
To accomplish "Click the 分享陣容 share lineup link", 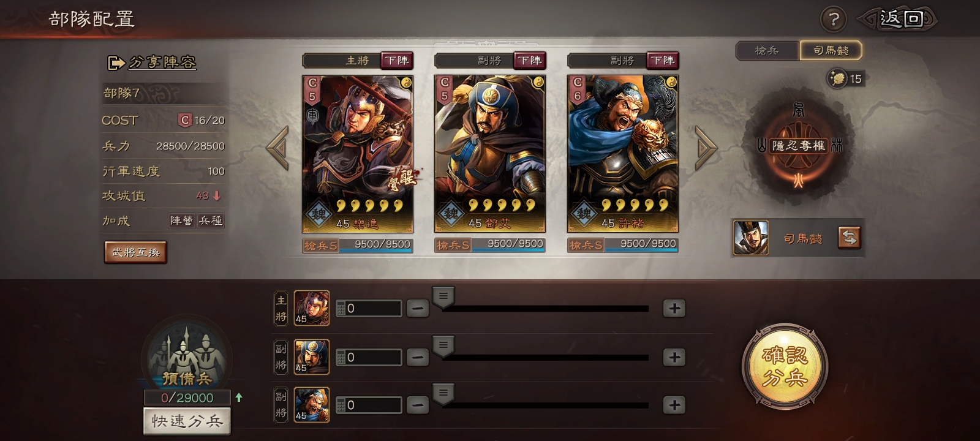I will tap(152, 62).
